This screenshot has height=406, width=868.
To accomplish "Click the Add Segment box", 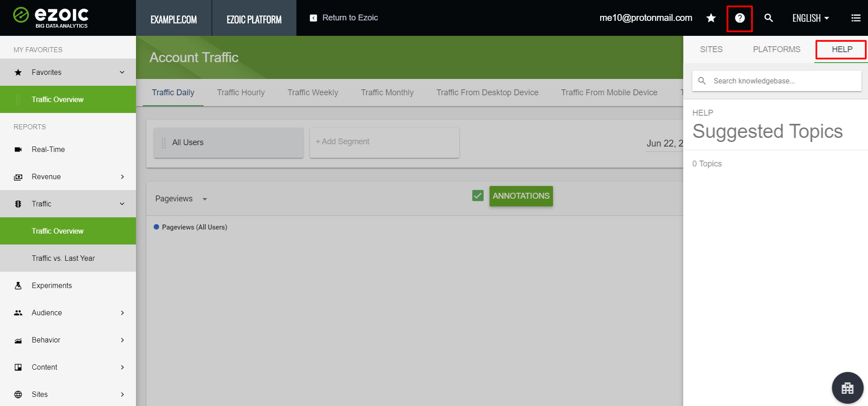I will click(x=384, y=142).
